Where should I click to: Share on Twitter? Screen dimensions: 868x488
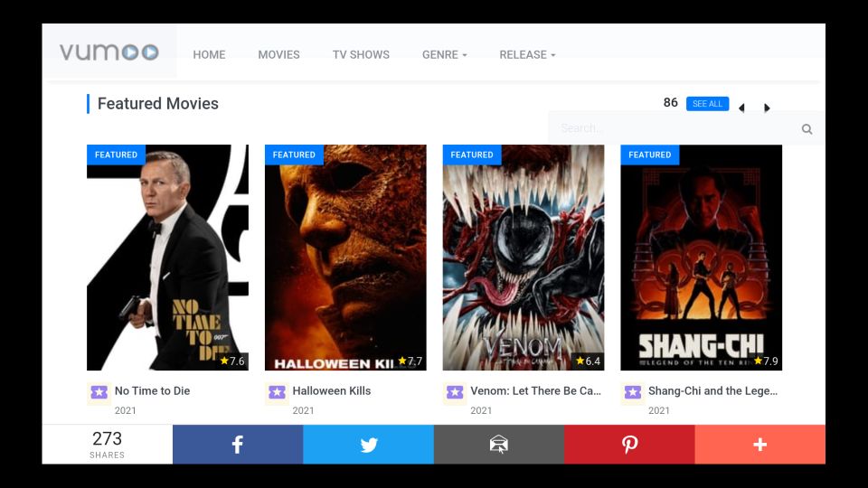[x=368, y=445]
